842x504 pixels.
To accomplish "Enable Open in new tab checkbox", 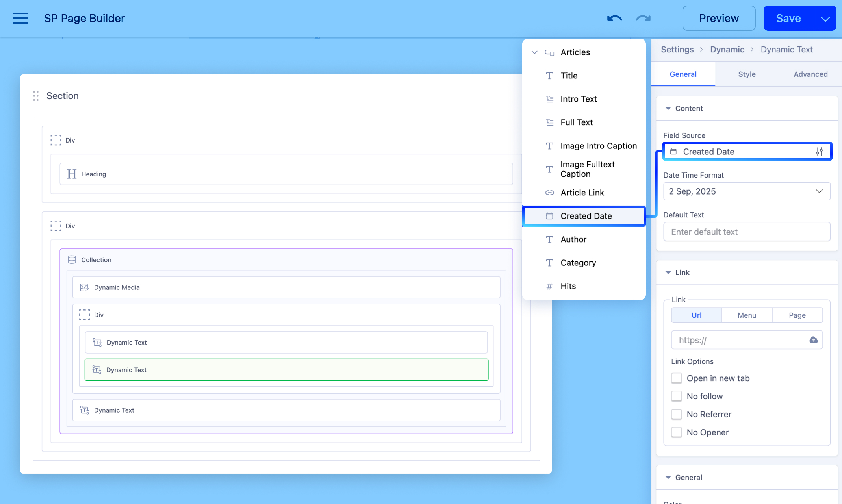I will [x=677, y=378].
